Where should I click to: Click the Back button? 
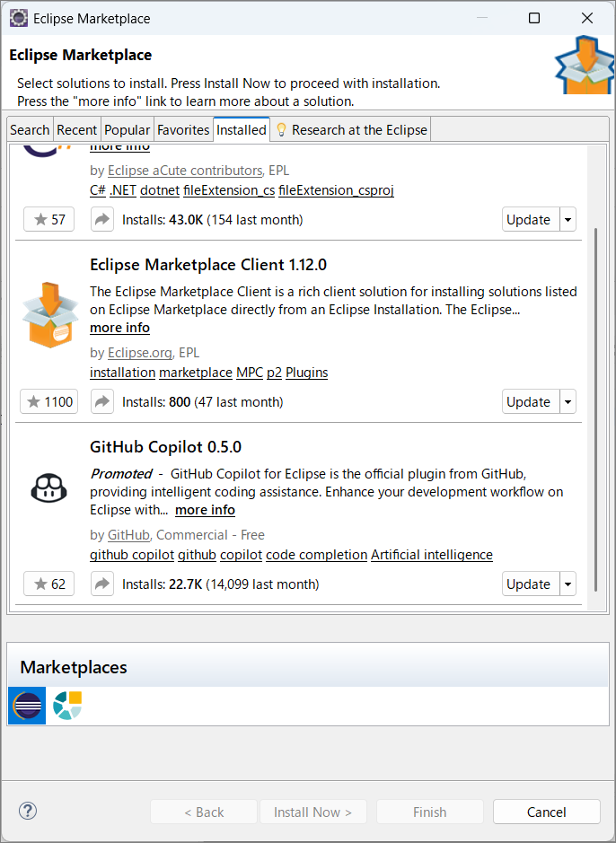click(x=204, y=812)
